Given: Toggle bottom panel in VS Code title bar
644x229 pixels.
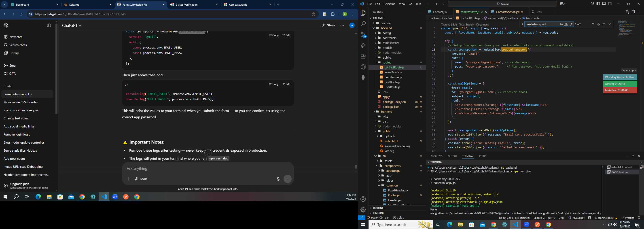Looking at the screenshot, I should [x=604, y=4].
